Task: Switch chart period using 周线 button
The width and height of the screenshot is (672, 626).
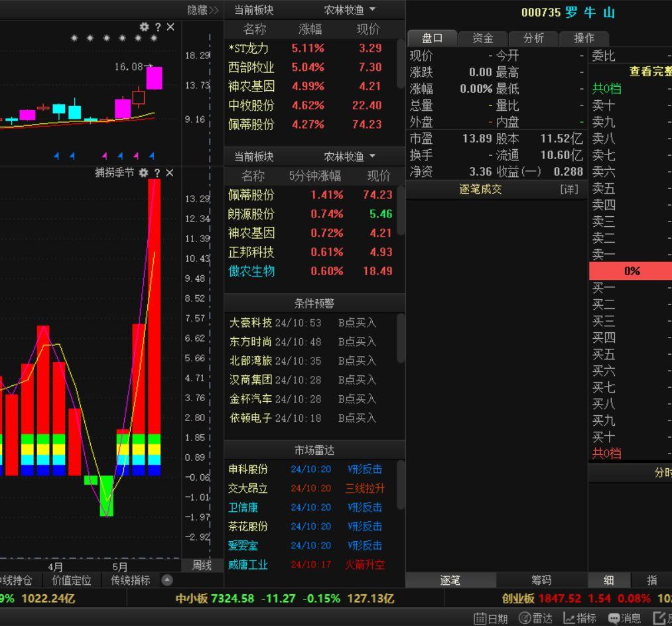Action: pos(202,565)
